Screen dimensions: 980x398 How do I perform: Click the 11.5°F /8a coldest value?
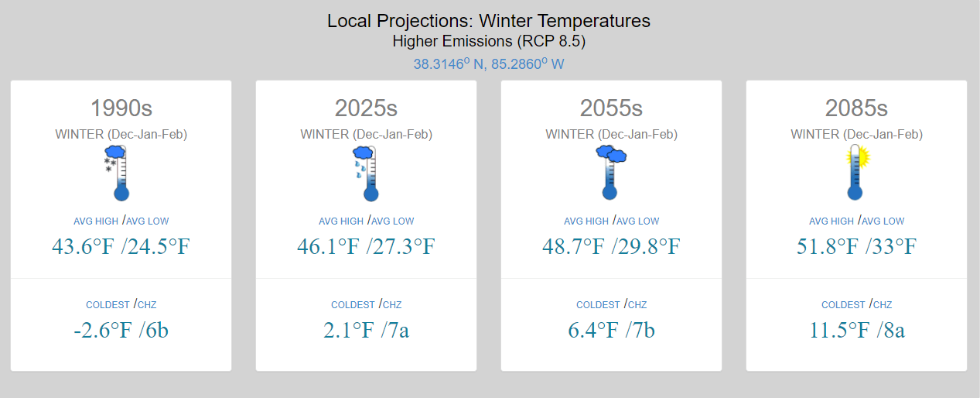click(x=856, y=331)
